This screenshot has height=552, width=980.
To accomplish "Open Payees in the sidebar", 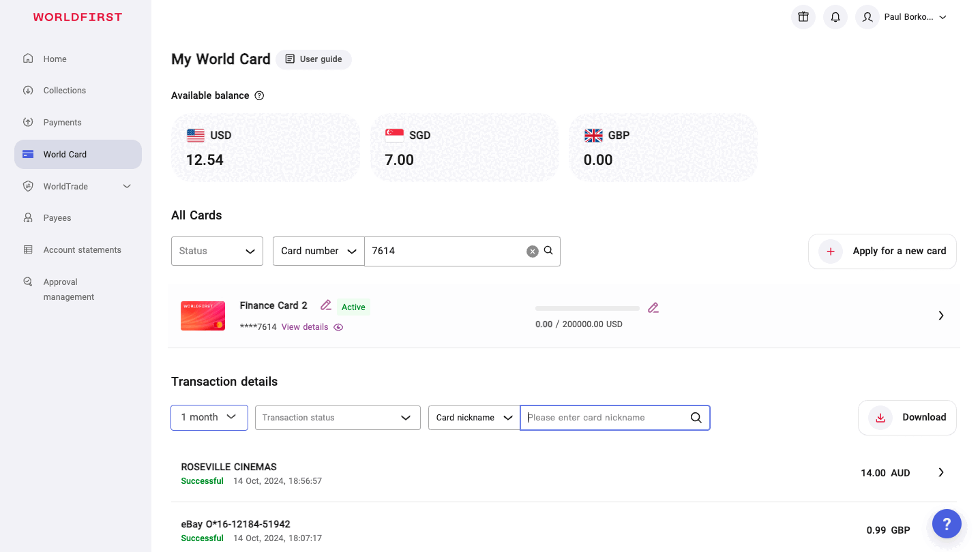I will 57,218.
